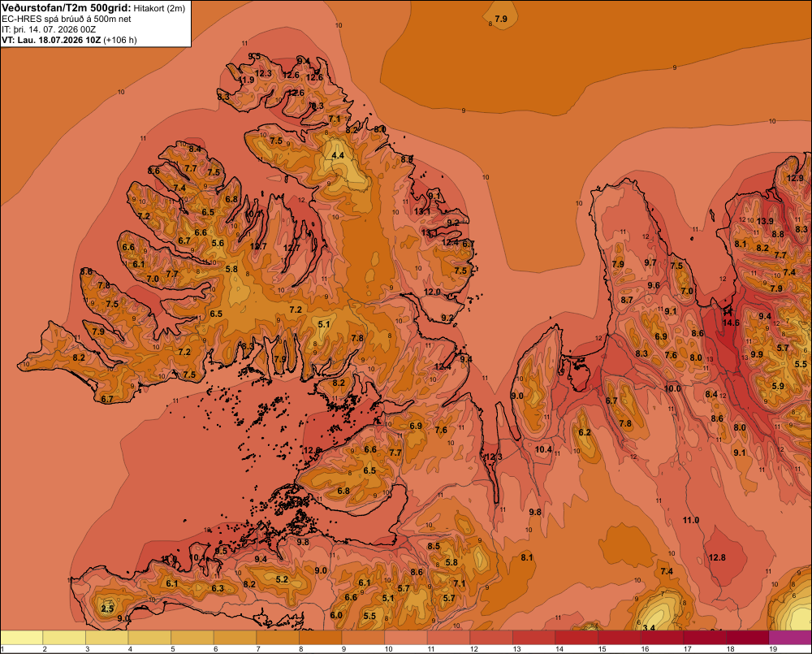Select the 'EC-HRES spá brúuð á 500m net' line
This screenshot has height=654, width=812.
[x=67, y=19]
